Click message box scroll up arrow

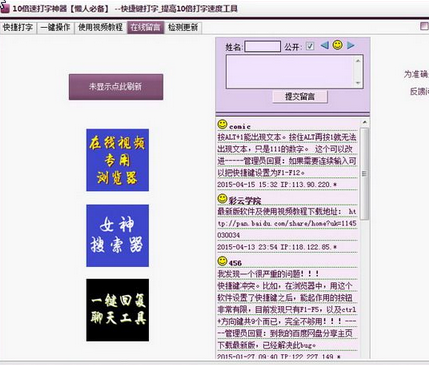(x=358, y=61)
